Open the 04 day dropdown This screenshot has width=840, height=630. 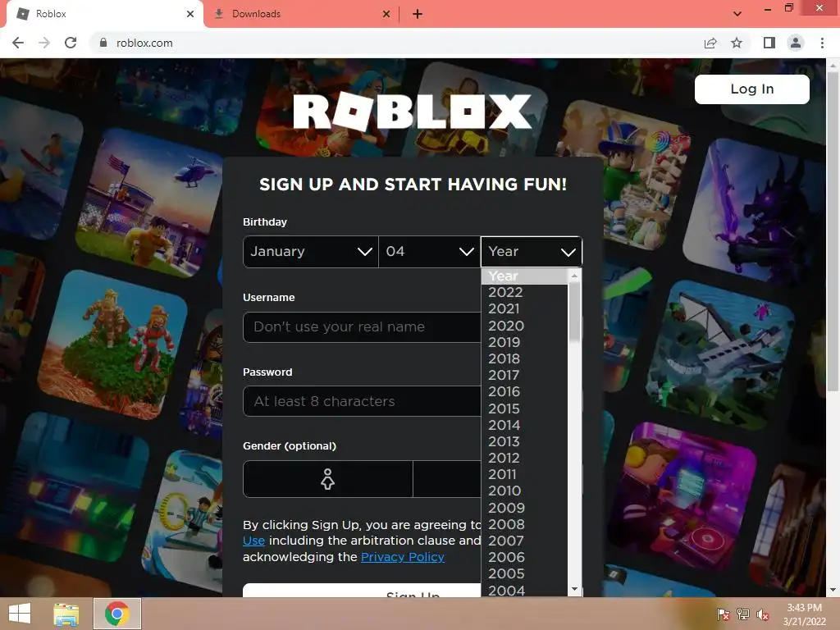tap(429, 251)
